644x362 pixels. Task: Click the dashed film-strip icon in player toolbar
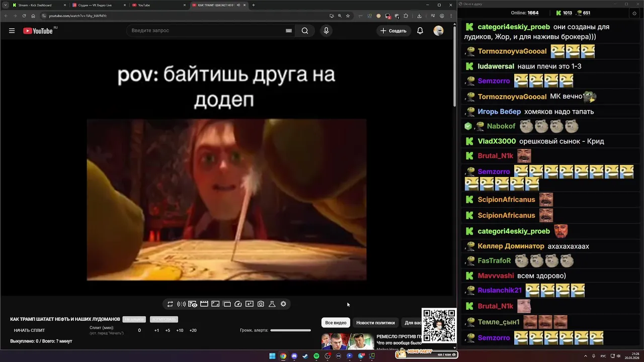[227, 304]
